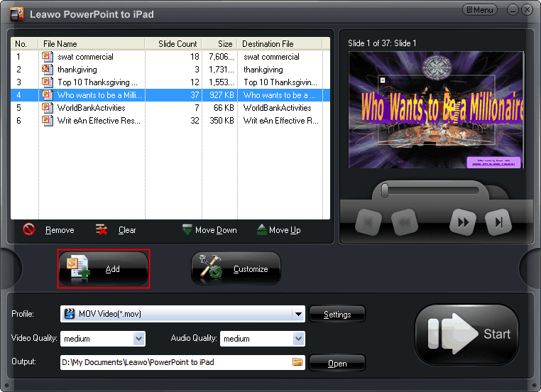Click the Open output folder button

point(337,363)
